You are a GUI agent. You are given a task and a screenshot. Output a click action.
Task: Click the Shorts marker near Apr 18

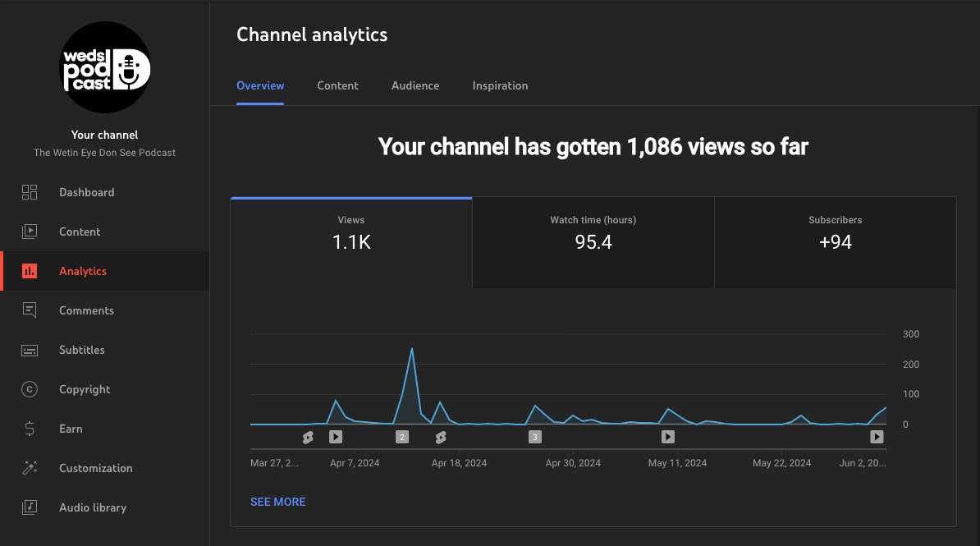click(441, 437)
